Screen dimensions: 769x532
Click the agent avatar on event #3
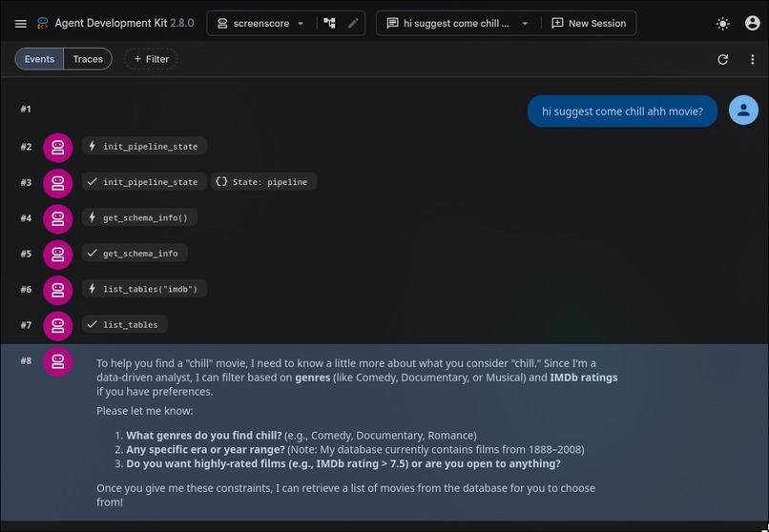[x=58, y=183]
